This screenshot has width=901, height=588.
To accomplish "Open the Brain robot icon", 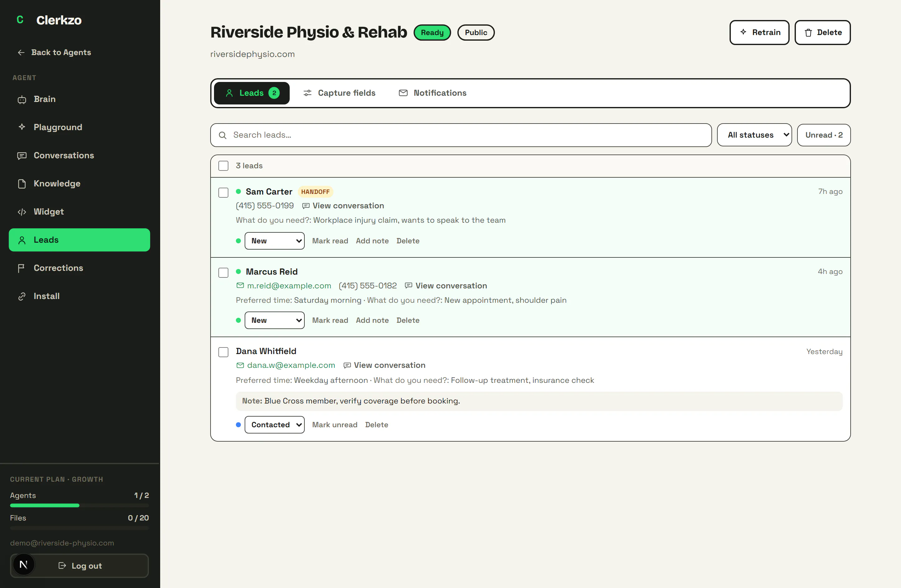I will click(x=22, y=99).
